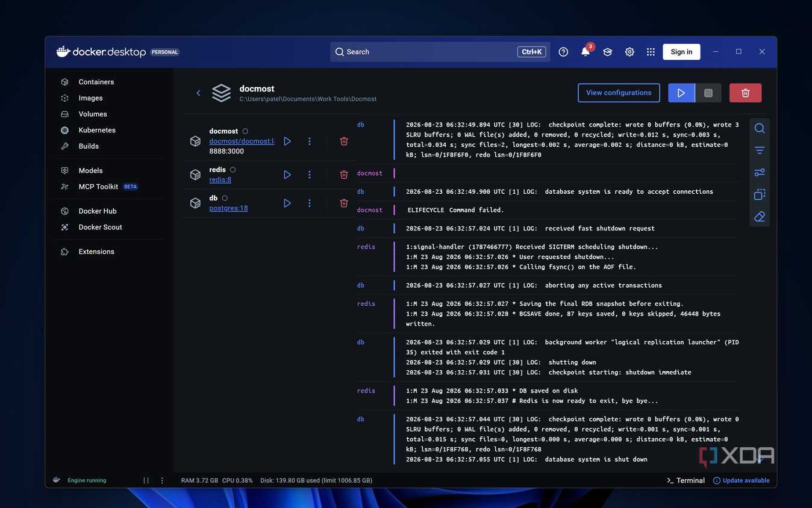Click the Kubernetes wheel icon
This screenshot has height=508, width=812.
click(x=64, y=130)
